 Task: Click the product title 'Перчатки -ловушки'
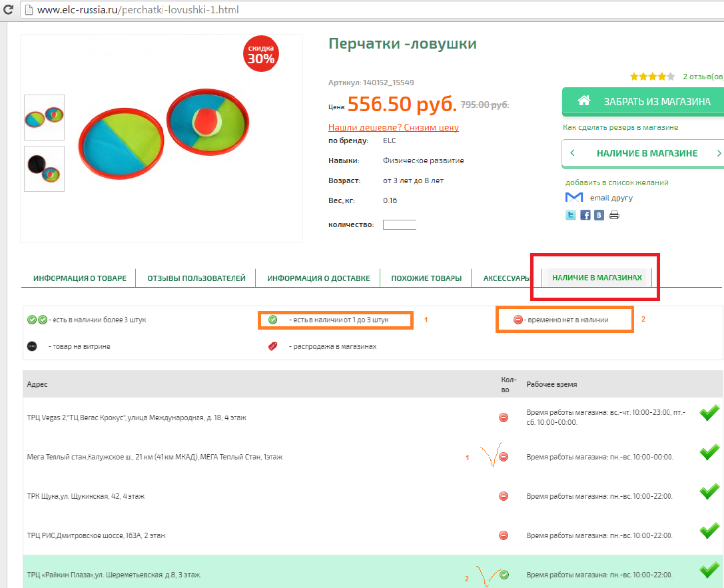402,44
